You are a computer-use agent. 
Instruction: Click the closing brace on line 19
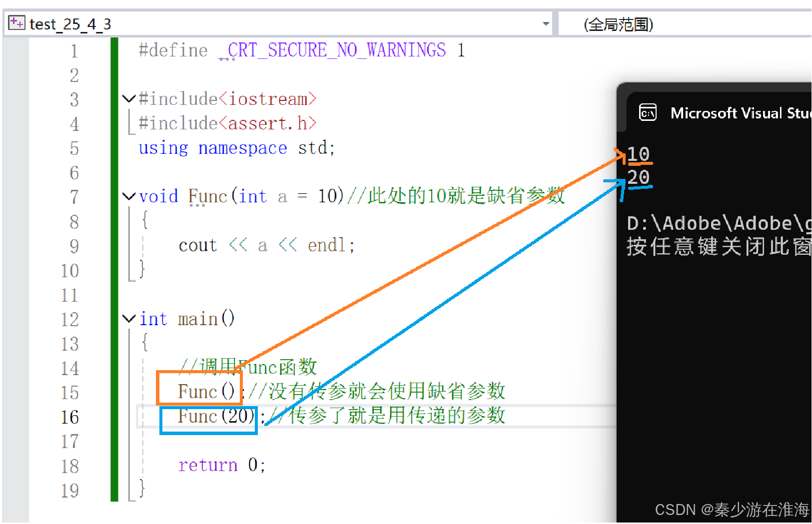click(x=142, y=489)
